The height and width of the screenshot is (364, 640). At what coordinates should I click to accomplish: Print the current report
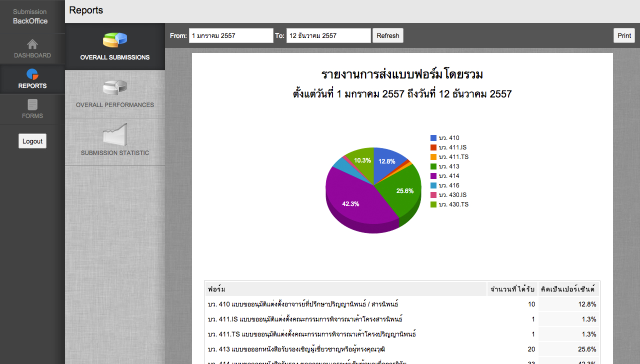pyautogui.click(x=624, y=35)
